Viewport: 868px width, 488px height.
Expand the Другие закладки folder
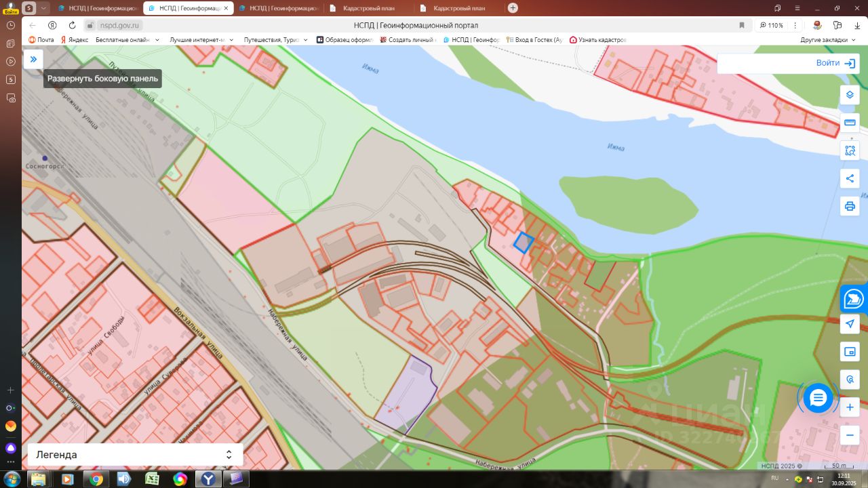click(829, 40)
